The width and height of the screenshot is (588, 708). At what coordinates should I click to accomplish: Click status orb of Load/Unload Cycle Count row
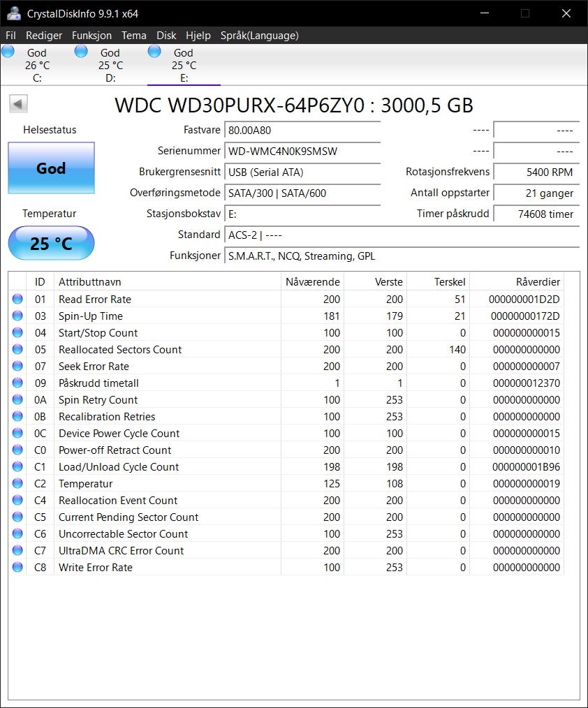(x=17, y=466)
